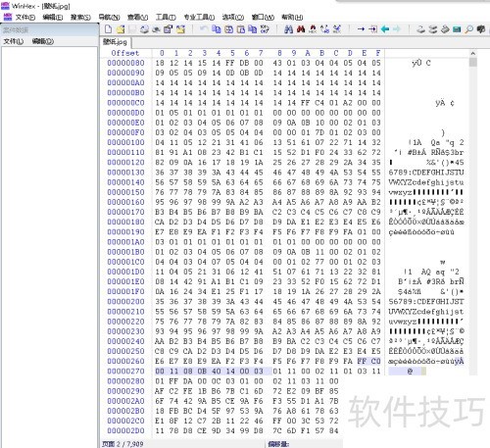Click the Clone Disk icon

click(x=433, y=29)
